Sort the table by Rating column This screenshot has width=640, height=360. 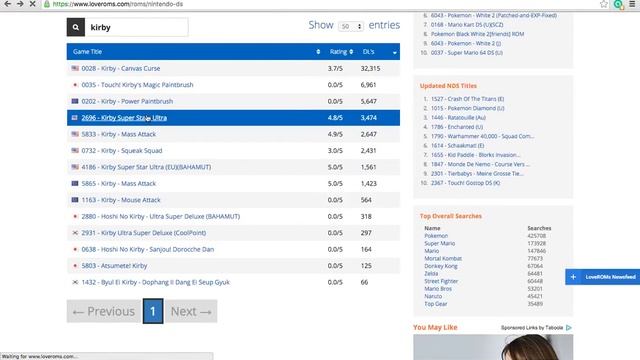click(x=341, y=52)
